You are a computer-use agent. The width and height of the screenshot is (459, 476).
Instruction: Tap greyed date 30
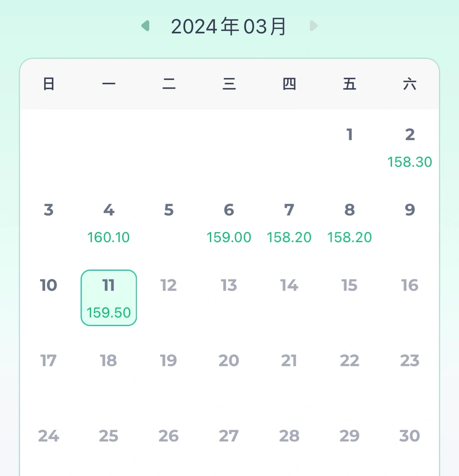[410, 436]
